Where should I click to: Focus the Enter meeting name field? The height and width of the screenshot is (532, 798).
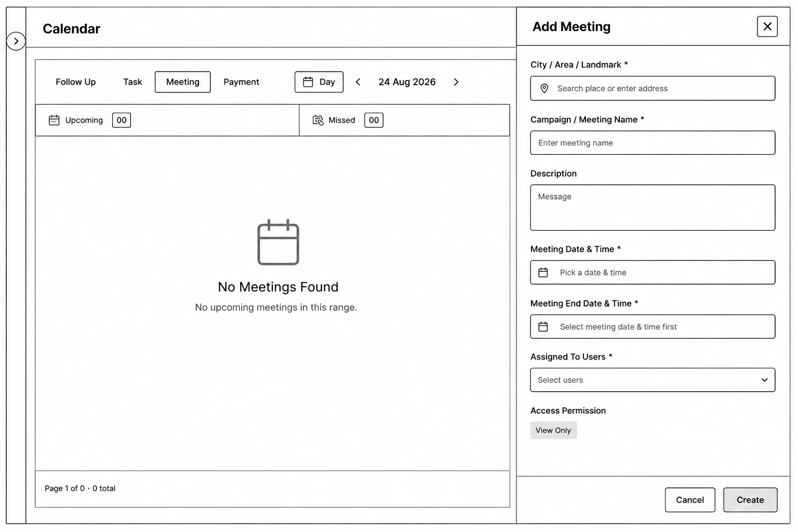point(653,143)
